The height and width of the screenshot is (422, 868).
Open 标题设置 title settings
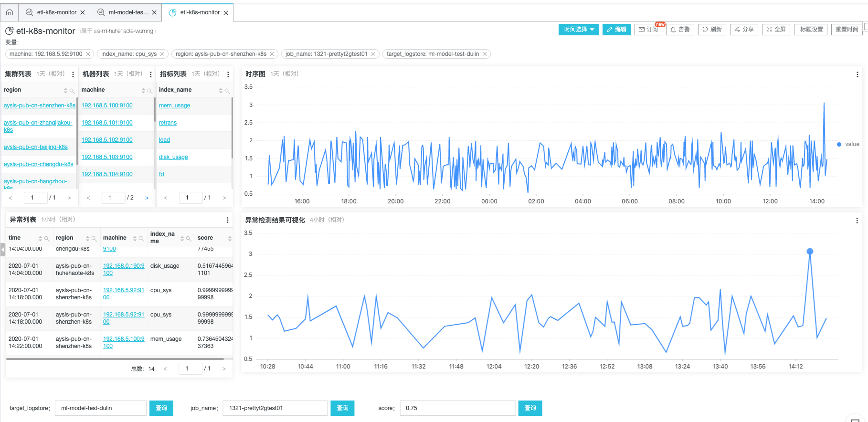click(811, 29)
